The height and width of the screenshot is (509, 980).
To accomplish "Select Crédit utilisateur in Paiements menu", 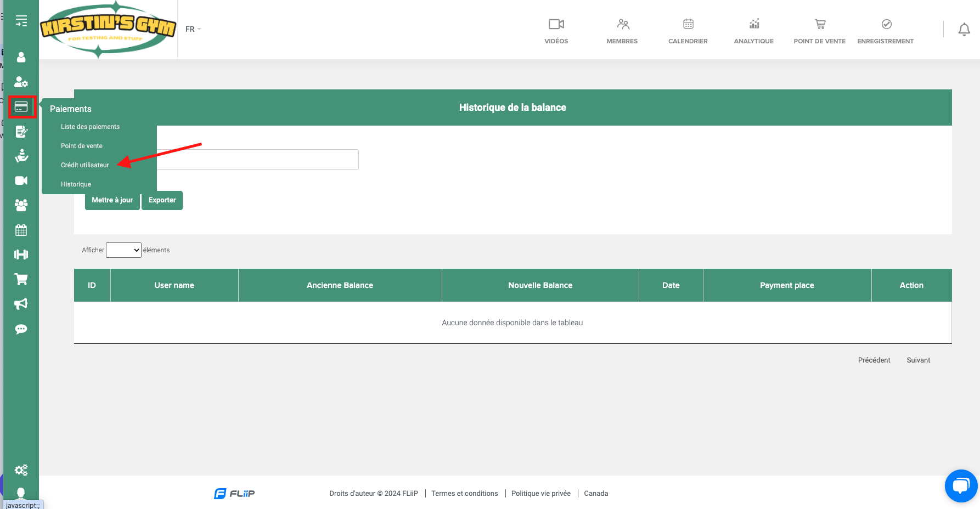I will 85,165.
